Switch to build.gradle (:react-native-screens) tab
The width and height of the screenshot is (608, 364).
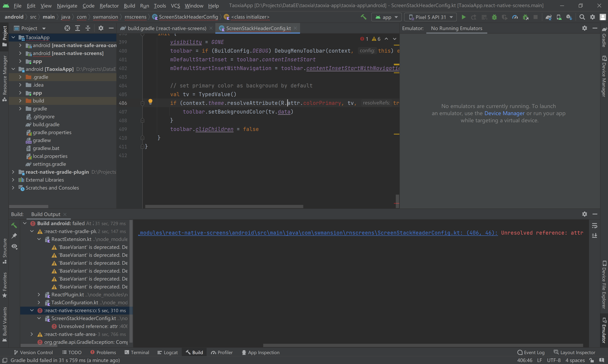[167, 28]
